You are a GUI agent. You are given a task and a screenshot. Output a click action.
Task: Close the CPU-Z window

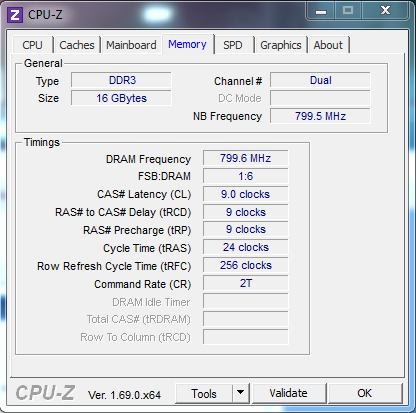pyautogui.click(x=386, y=11)
